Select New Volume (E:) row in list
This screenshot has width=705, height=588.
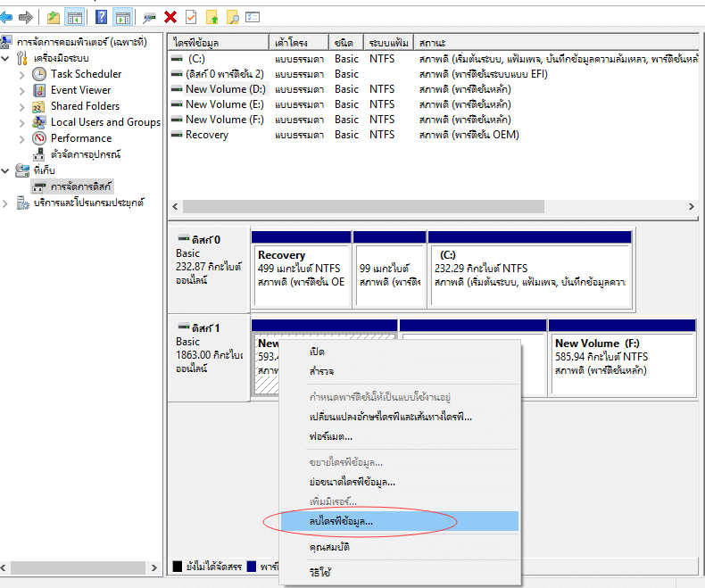click(224, 104)
